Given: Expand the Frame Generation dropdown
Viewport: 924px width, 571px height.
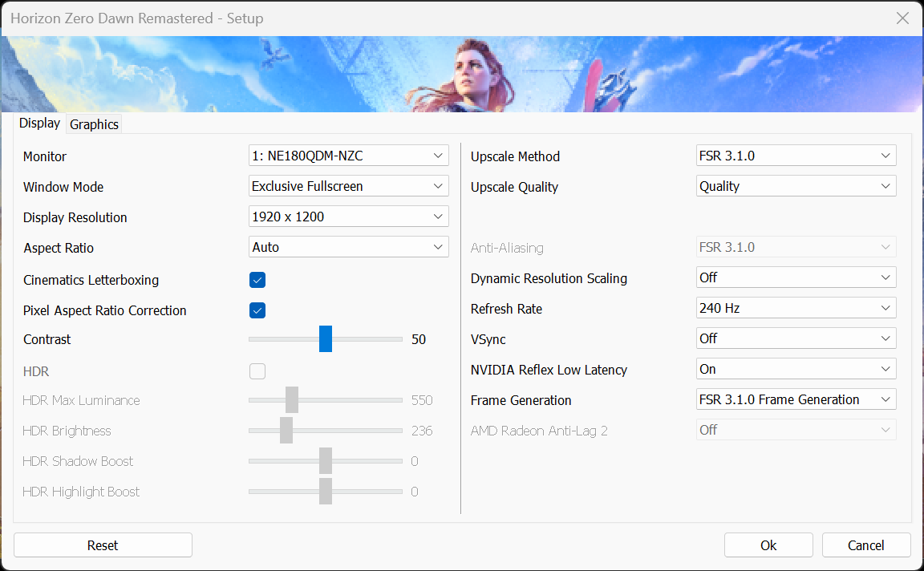Looking at the screenshot, I should [796, 399].
